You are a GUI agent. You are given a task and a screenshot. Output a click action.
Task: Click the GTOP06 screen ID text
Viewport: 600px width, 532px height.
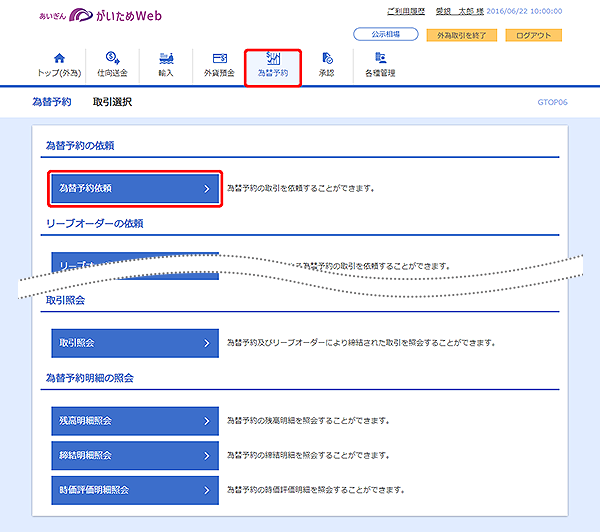click(553, 102)
